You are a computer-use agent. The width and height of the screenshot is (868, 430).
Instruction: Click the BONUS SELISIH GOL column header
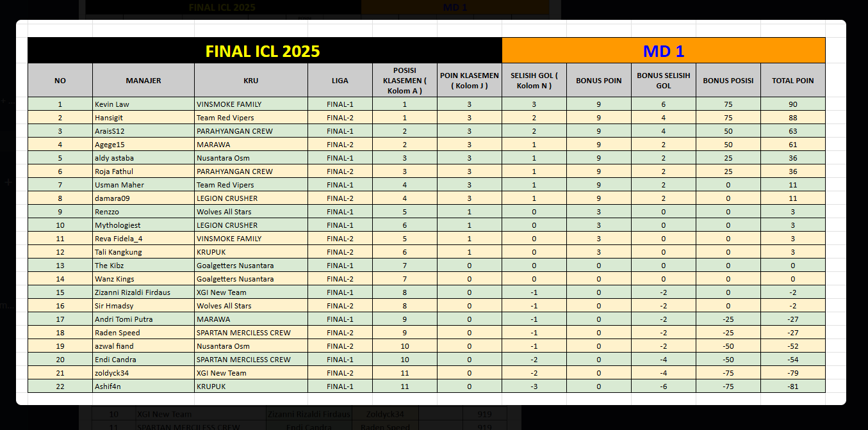pyautogui.click(x=664, y=81)
